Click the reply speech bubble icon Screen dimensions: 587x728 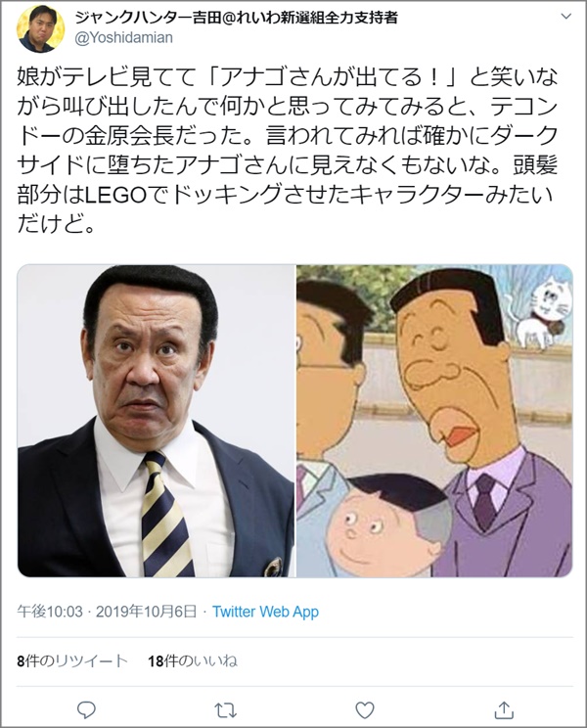click(x=86, y=709)
